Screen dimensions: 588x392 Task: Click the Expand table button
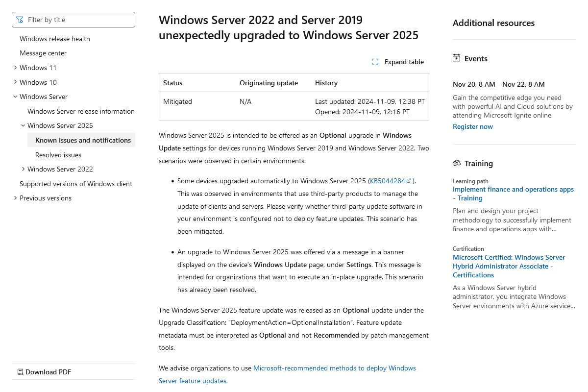[x=398, y=62]
